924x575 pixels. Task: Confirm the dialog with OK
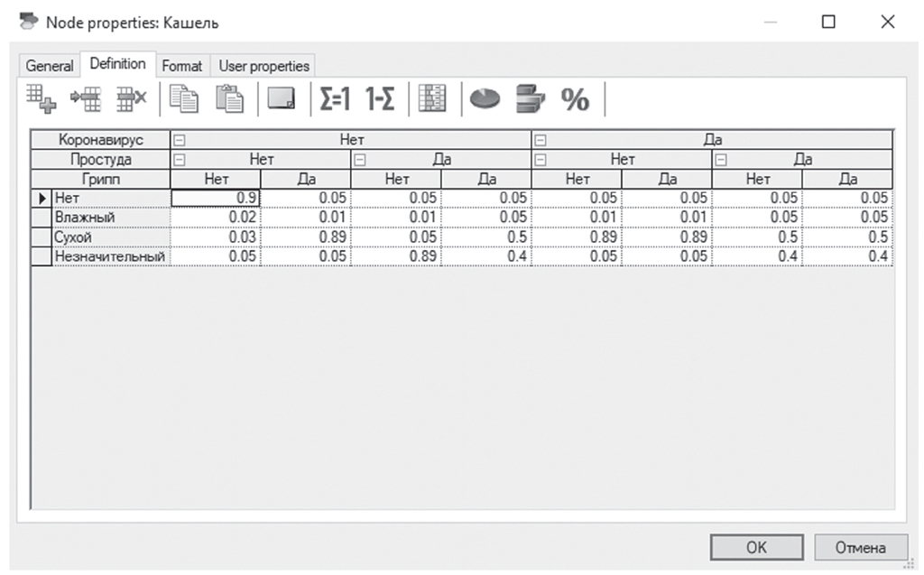tap(756, 547)
